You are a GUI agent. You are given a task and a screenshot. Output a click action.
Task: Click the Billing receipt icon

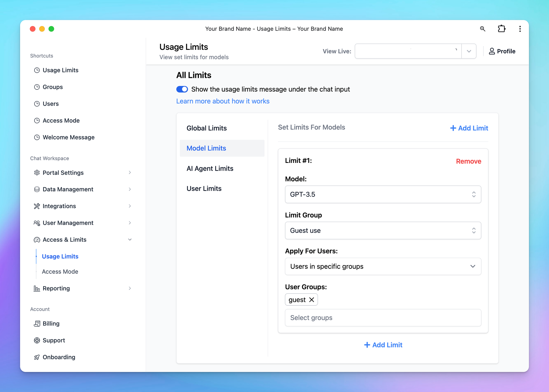(x=37, y=324)
